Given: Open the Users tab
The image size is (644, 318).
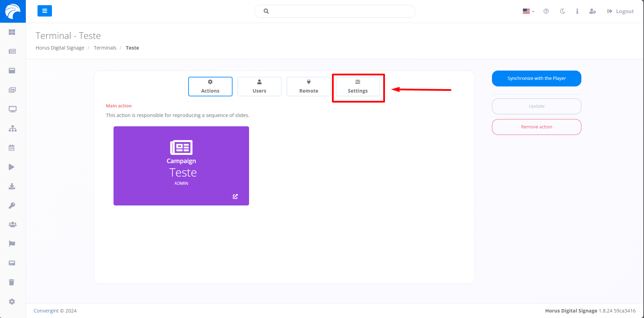Looking at the screenshot, I should 259,86.
